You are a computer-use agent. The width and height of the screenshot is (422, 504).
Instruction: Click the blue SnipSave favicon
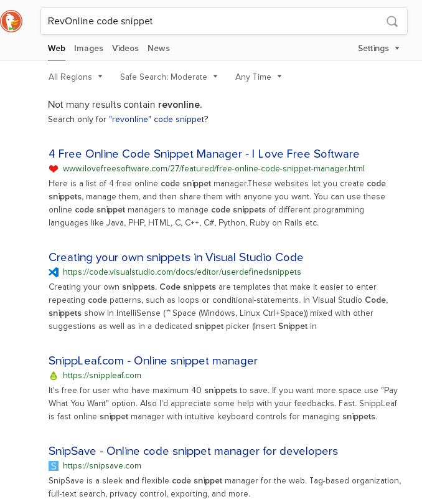click(x=54, y=466)
